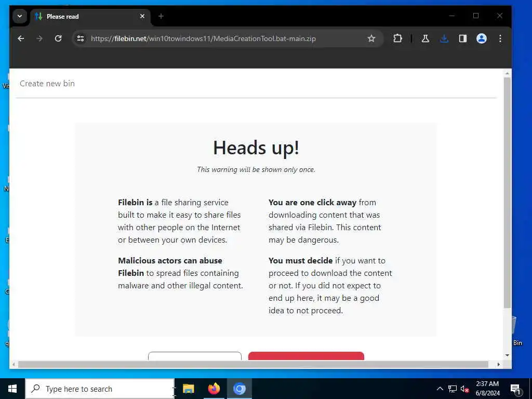
Task: Click the scroll-down arrow of page scrollbar
Action: click(507, 355)
